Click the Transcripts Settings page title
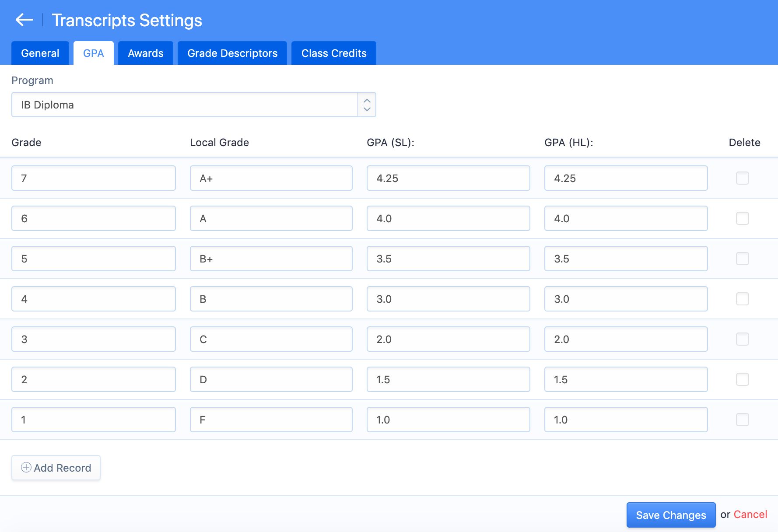This screenshot has width=778, height=532. point(127,21)
